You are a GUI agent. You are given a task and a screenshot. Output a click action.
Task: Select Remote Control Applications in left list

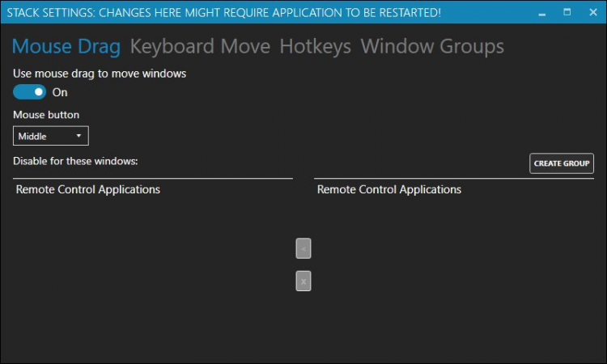(88, 190)
